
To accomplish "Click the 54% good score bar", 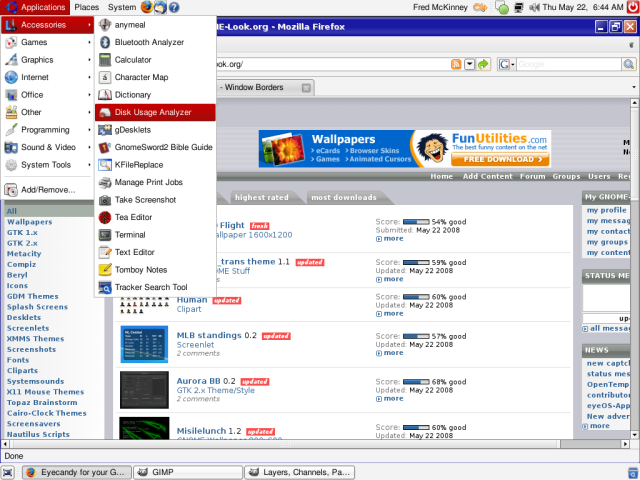I will click(416, 222).
